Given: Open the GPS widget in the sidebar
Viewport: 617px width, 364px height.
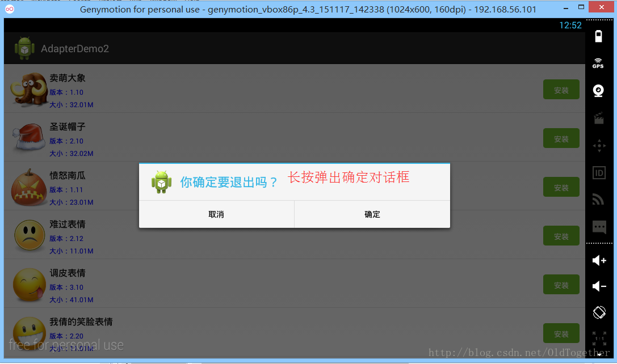Looking at the screenshot, I should click(598, 64).
